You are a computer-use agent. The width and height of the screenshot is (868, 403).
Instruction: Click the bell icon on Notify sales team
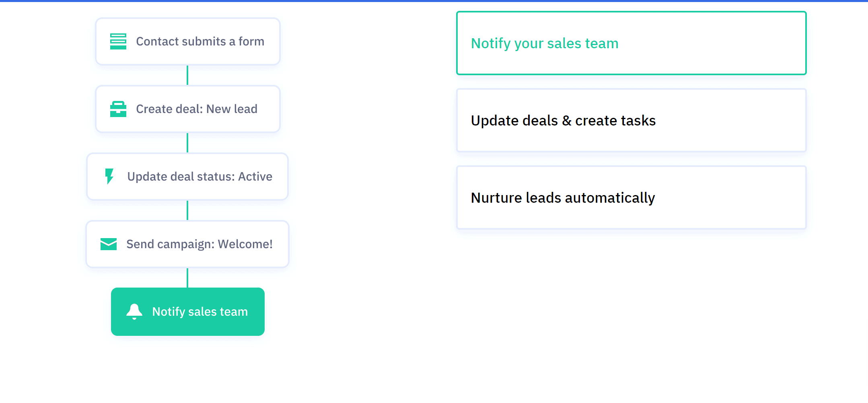coord(134,312)
